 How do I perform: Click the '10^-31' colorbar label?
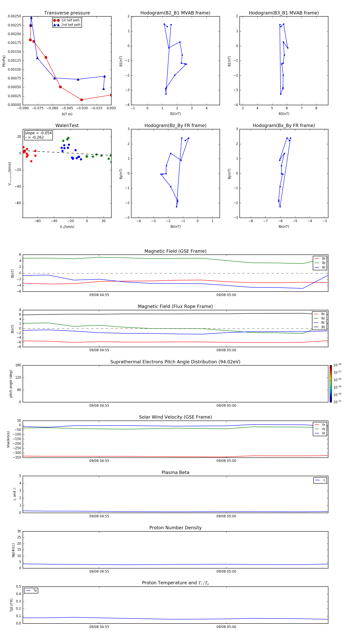(337, 402)
